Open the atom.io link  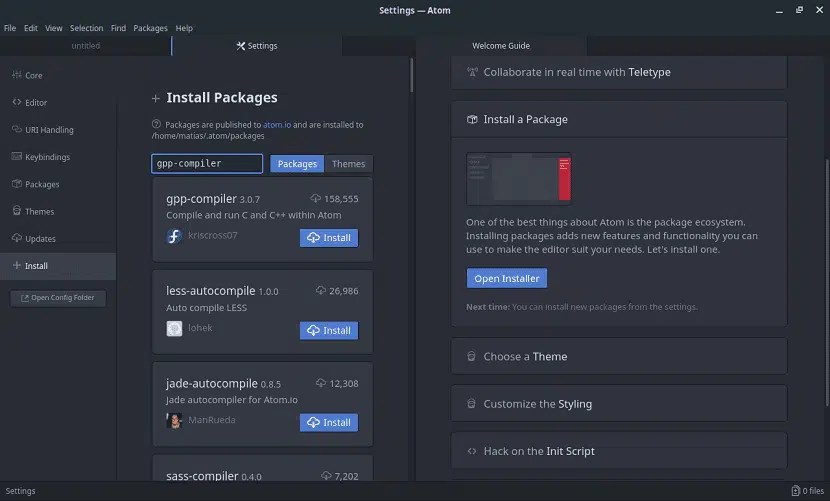coord(277,124)
